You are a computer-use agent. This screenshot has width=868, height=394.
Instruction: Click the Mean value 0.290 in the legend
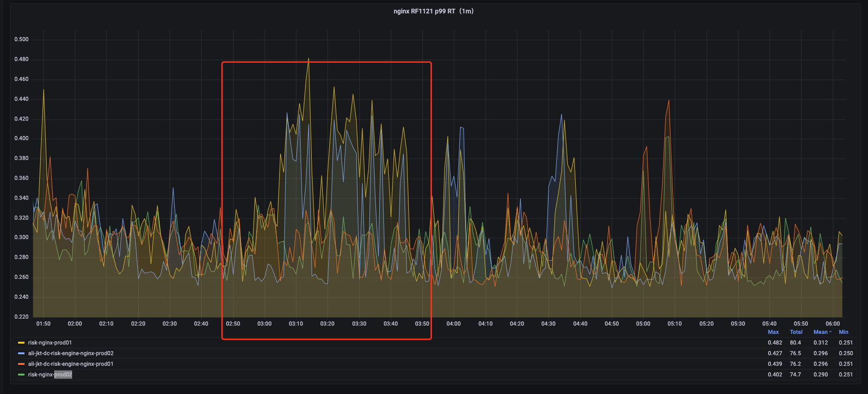(821, 375)
